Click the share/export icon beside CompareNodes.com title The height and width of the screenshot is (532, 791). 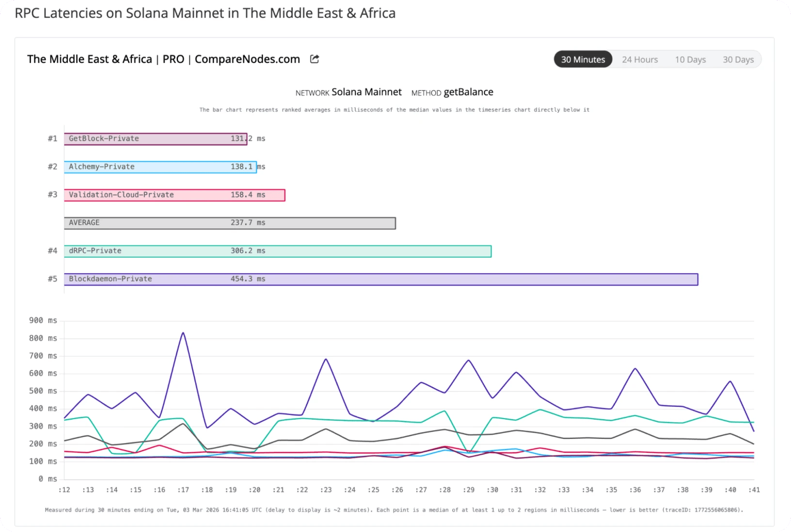(x=314, y=59)
